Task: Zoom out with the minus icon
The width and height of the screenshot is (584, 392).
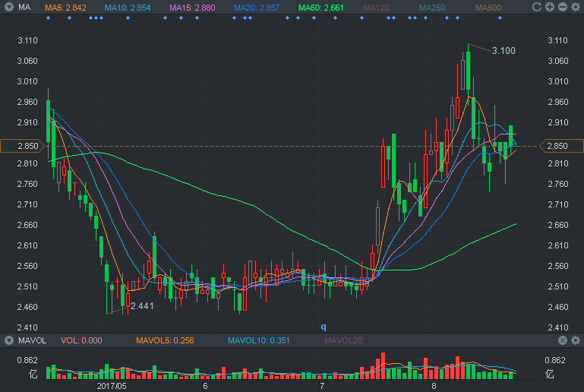Action: point(563,7)
